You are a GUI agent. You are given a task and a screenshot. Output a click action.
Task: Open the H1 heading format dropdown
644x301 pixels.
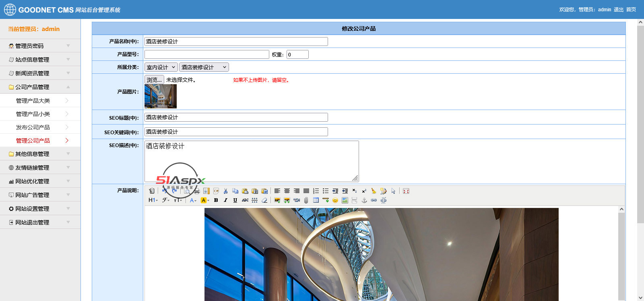pyautogui.click(x=153, y=200)
